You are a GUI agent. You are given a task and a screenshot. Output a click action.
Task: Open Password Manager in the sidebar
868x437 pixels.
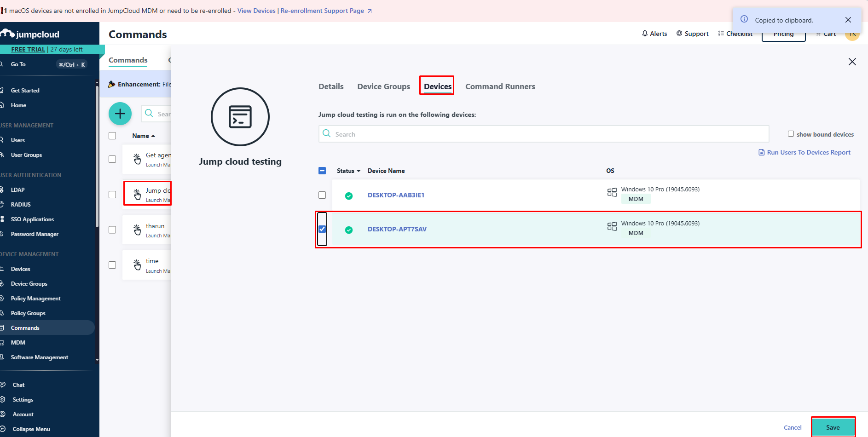(x=35, y=234)
